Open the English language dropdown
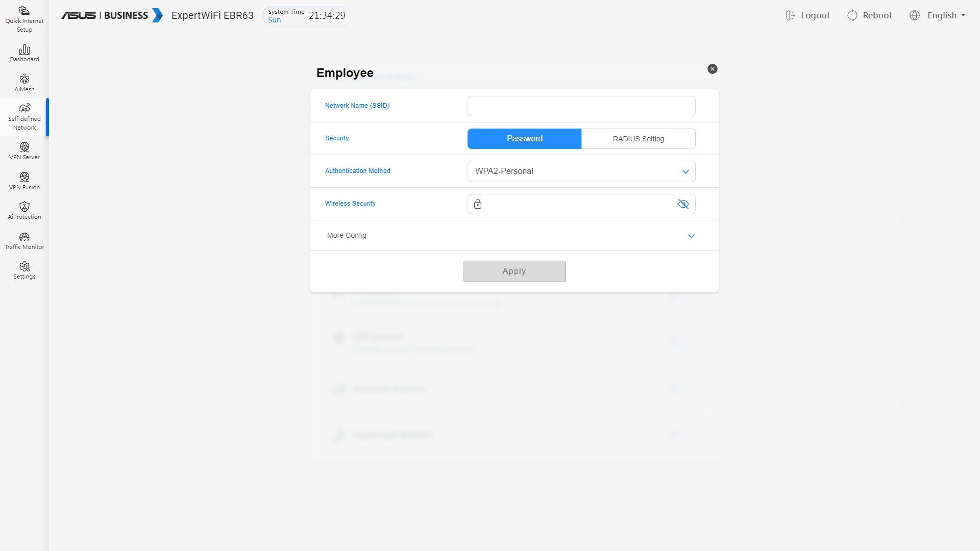 [x=938, y=15]
